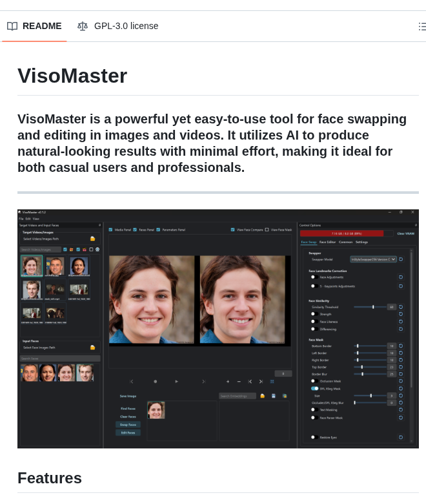Click the Clear VRAM button
The image size is (426, 504).
[x=406, y=233]
